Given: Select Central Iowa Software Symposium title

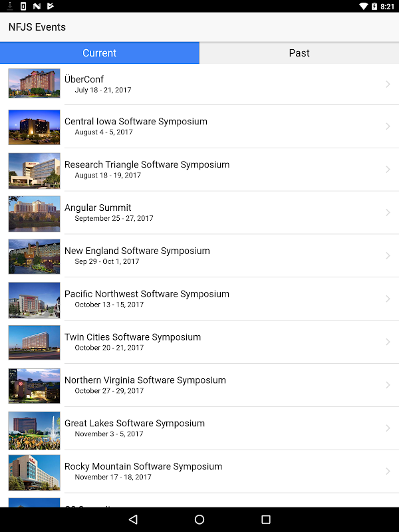Looking at the screenshot, I should (x=136, y=122).
